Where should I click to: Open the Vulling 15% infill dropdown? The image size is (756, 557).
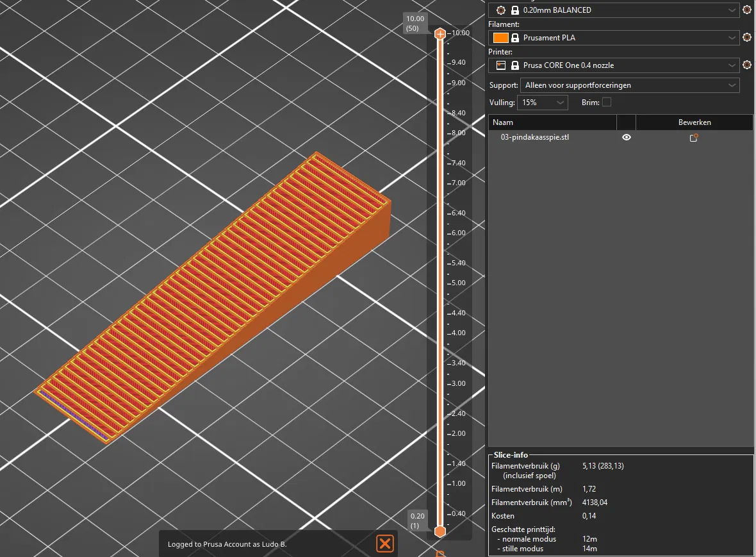click(543, 103)
